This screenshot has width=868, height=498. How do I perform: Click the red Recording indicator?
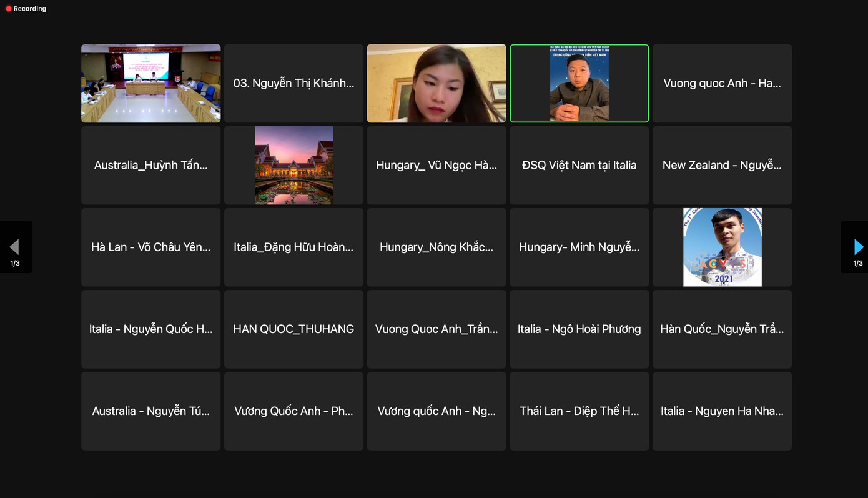[x=26, y=9]
